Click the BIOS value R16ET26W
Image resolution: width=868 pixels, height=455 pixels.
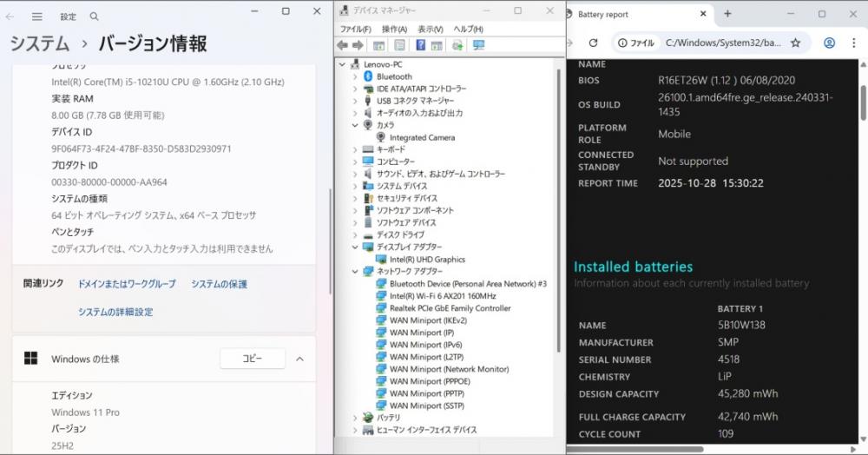point(727,80)
